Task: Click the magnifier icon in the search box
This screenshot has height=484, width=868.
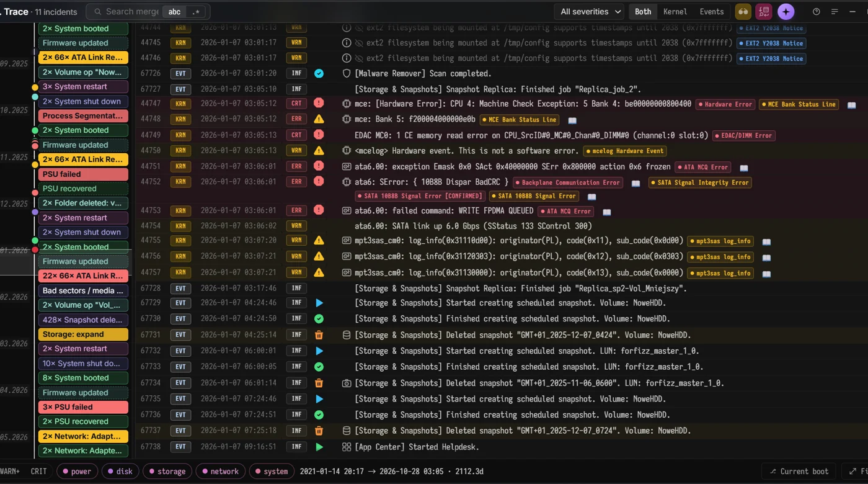Action: (x=97, y=12)
